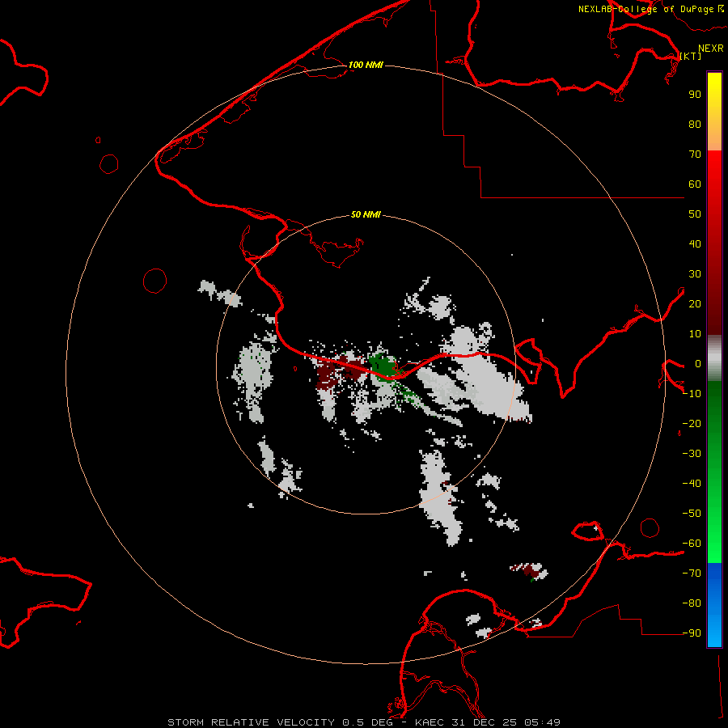Image resolution: width=728 pixels, height=728 pixels.
Task: Click the positive 80 value on velocity scale
Action: point(695,125)
